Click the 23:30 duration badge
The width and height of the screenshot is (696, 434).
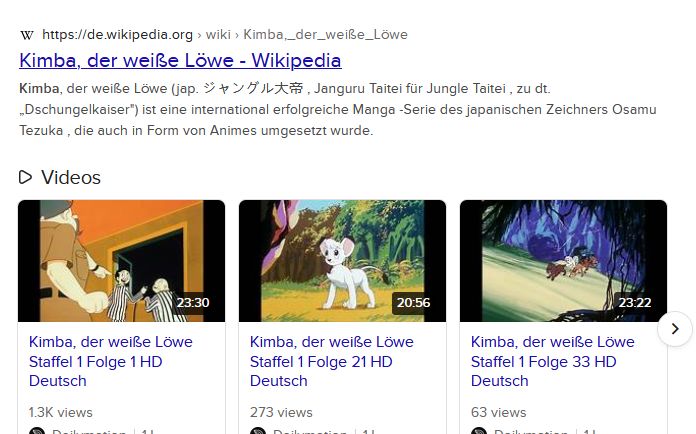(193, 303)
